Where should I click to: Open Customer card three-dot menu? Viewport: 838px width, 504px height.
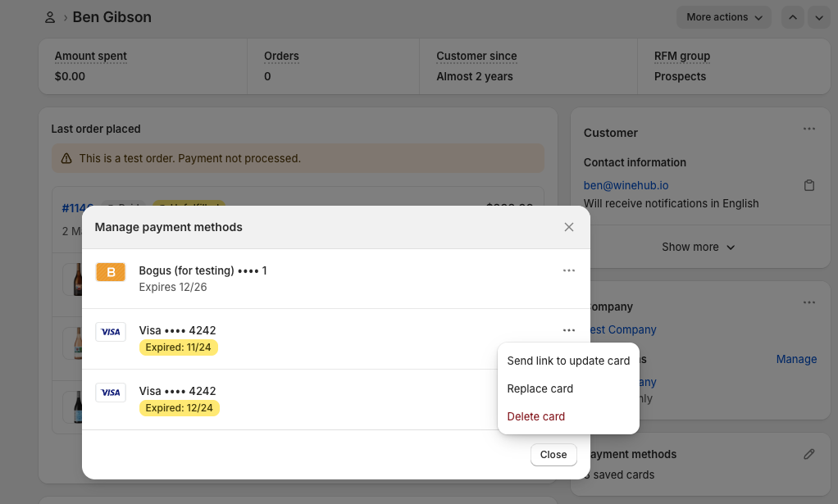809,129
